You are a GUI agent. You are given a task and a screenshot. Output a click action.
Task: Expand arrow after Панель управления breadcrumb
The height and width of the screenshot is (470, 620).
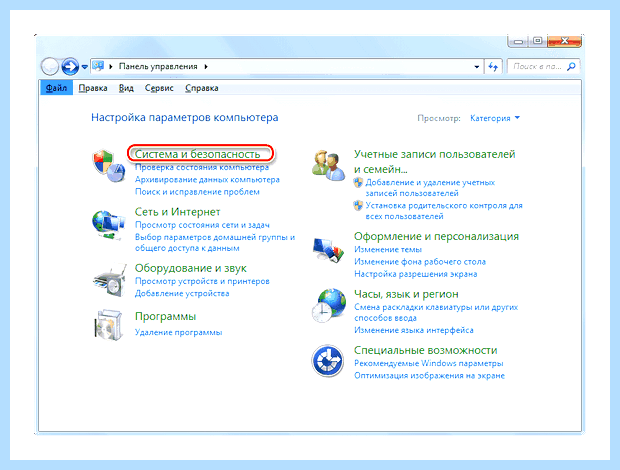(x=206, y=66)
